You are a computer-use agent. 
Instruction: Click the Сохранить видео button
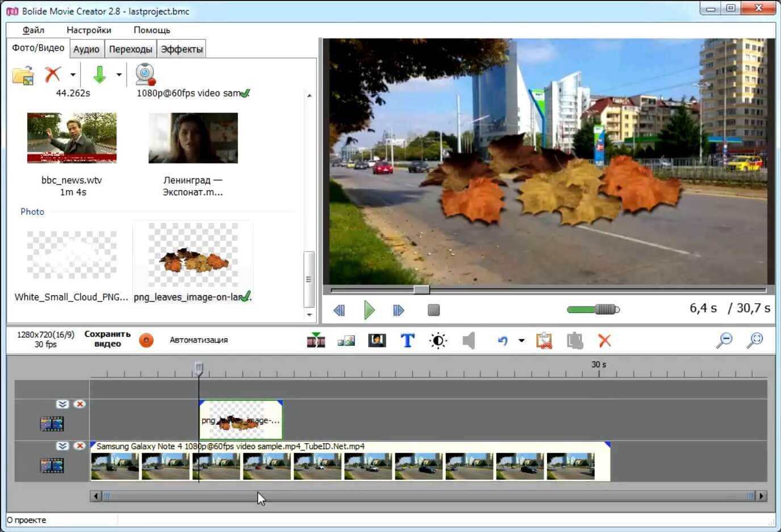tap(107, 339)
